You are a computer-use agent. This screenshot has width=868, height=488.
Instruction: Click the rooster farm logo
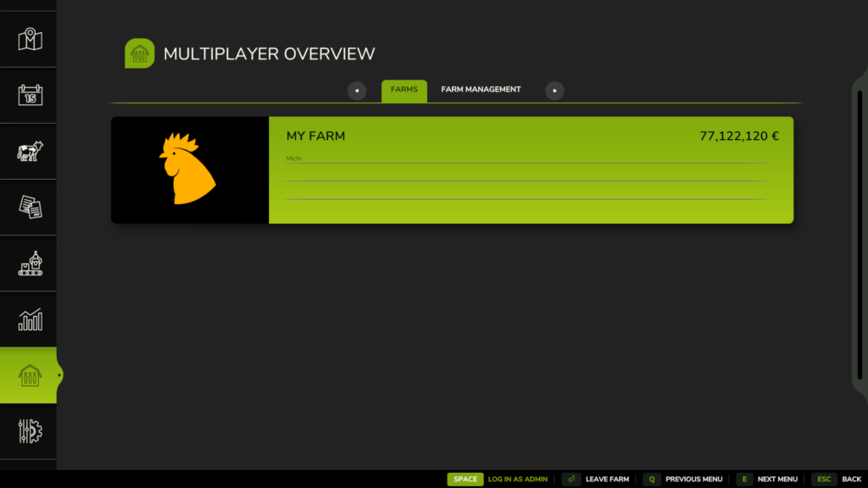click(187, 169)
